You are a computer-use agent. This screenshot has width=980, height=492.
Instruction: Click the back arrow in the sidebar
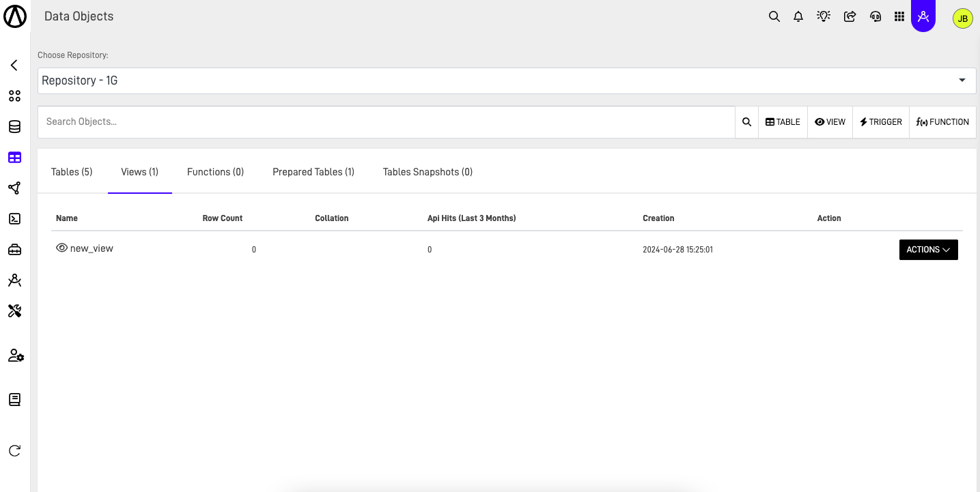pyautogui.click(x=14, y=66)
